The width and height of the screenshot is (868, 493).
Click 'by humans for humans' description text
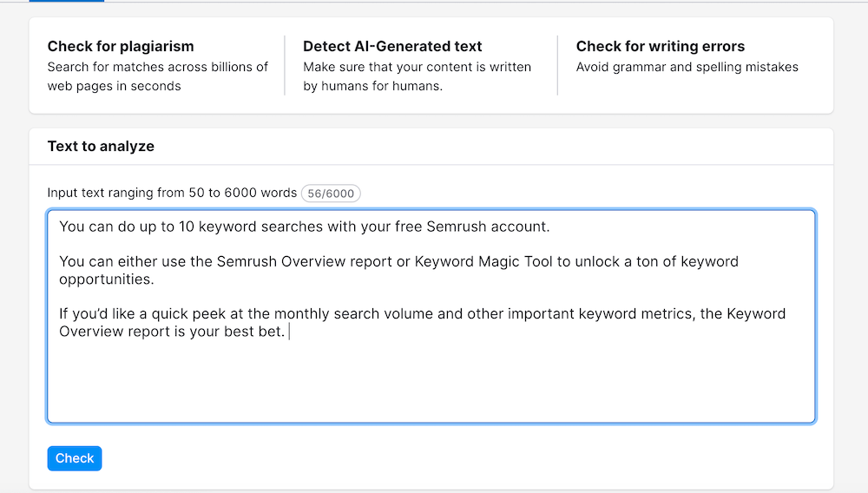coord(372,86)
